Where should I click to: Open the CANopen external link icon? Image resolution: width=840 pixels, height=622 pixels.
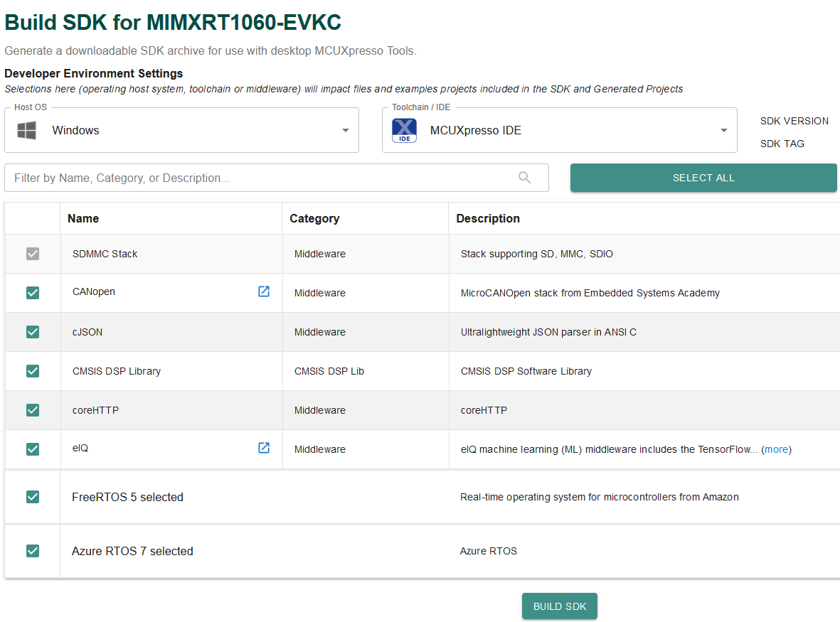(264, 291)
